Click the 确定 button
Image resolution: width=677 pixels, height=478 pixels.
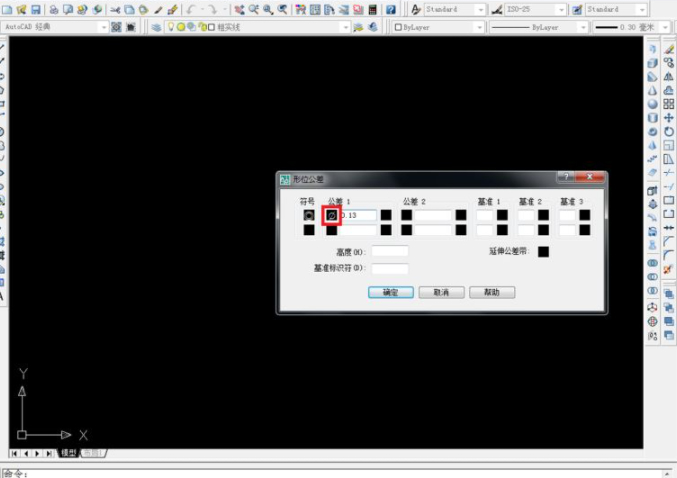pos(390,293)
